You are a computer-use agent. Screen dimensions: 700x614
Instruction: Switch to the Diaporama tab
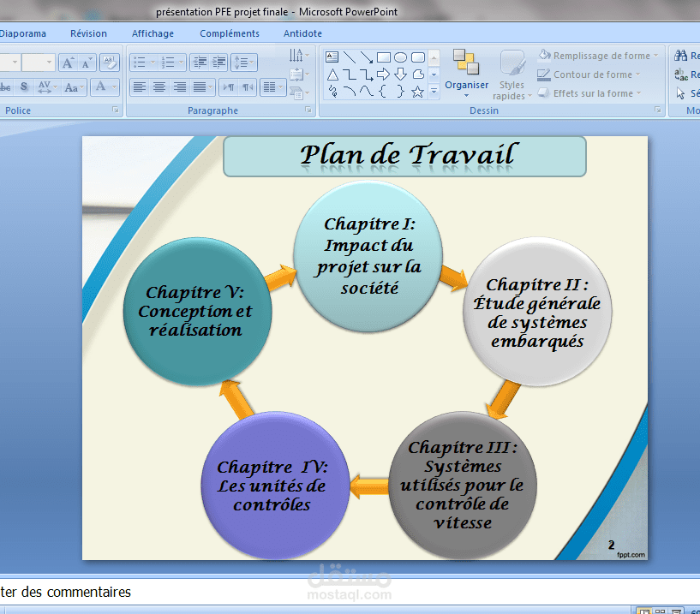(23, 33)
